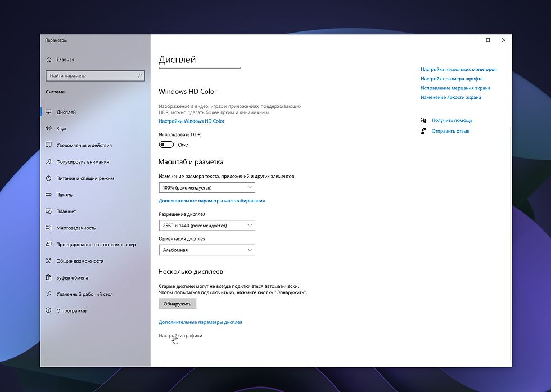Click the Уведомления и действия icon
551x392 pixels.
point(48,145)
